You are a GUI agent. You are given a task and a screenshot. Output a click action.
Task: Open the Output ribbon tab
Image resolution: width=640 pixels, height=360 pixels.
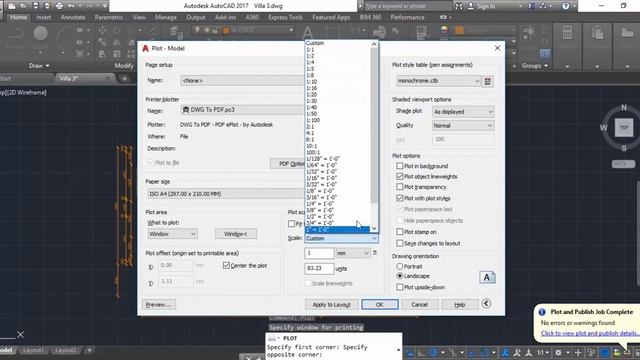tap(196, 18)
